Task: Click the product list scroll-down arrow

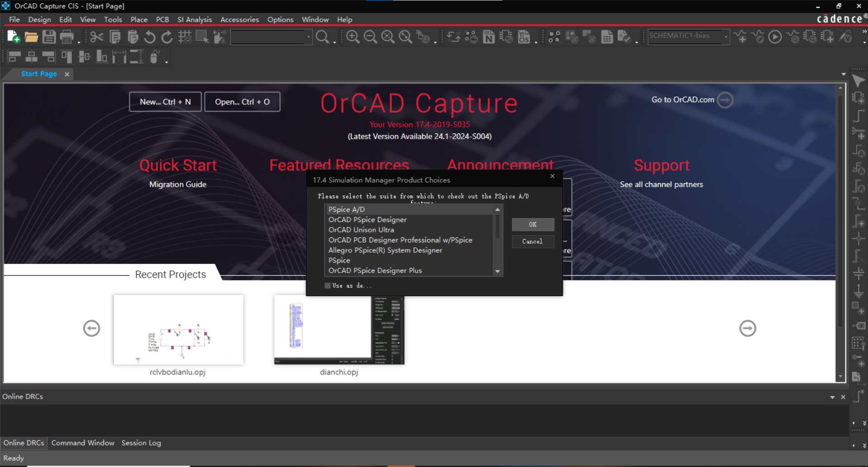Action: point(498,271)
